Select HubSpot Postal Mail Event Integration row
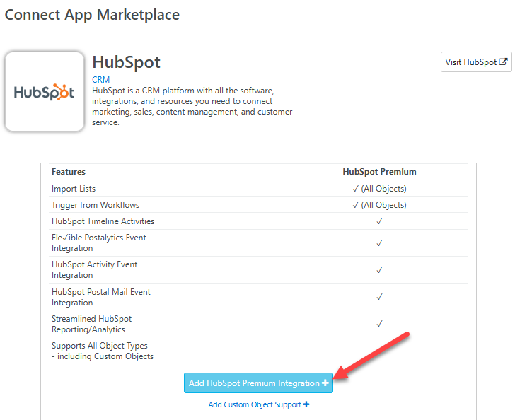The height and width of the screenshot is (420, 515). pos(258,297)
